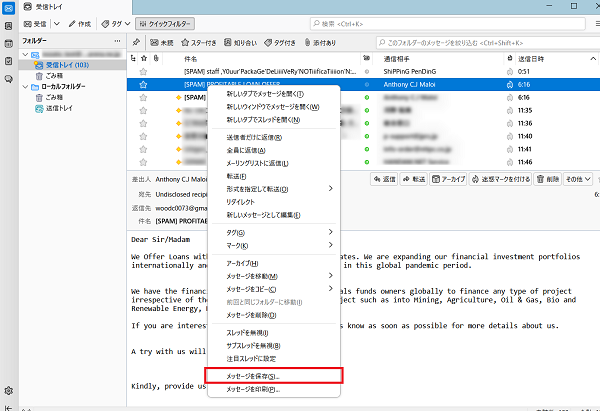Image resolution: width=600 pixels, height=411 pixels.
Task: Choose メッセージを印刷 in context menu
Action: click(x=274, y=390)
